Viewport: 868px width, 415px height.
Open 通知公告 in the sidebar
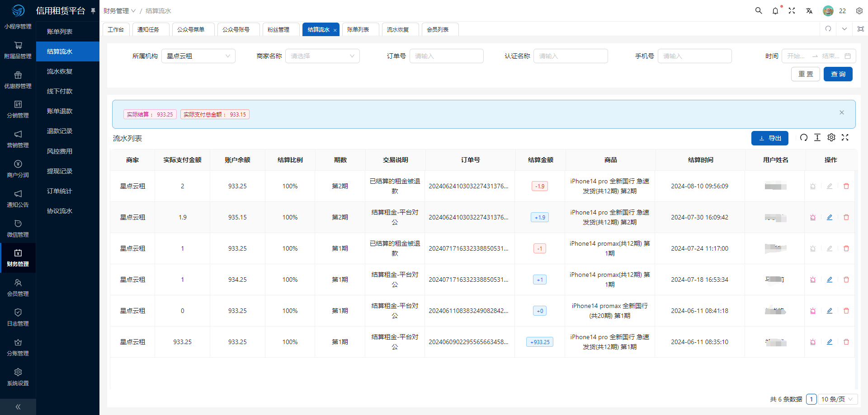(x=18, y=199)
